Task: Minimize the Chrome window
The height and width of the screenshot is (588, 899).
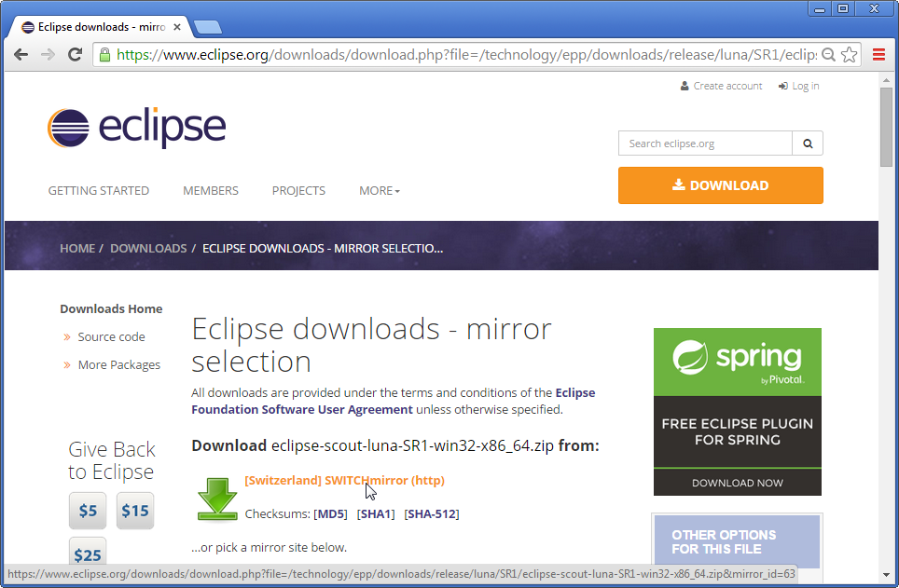Action: pyautogui.click(x=820, y=8)
